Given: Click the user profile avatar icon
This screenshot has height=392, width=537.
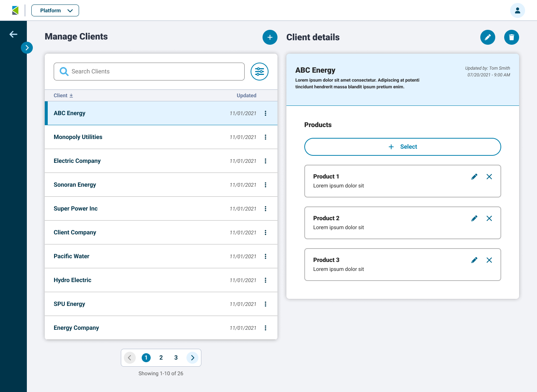Looking at the screenshot, I should click(517, 10).
